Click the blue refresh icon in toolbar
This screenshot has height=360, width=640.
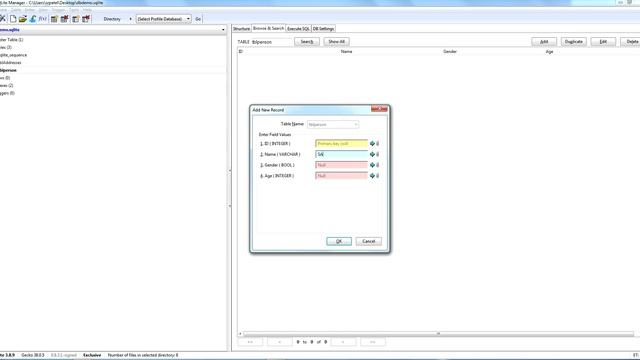(33, 19)
